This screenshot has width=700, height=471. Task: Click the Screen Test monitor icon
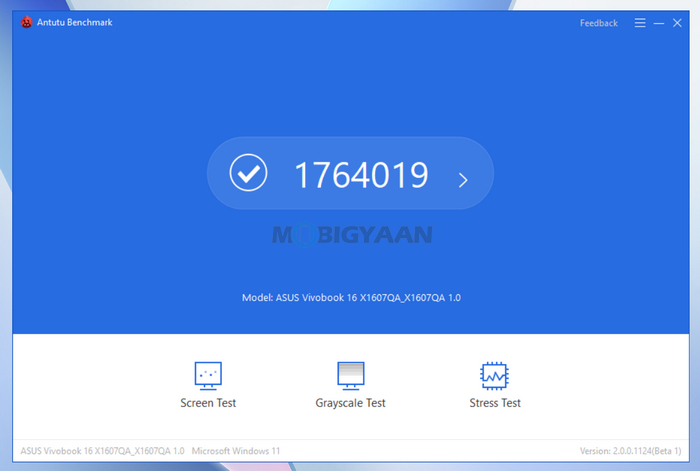click(208, 375)
